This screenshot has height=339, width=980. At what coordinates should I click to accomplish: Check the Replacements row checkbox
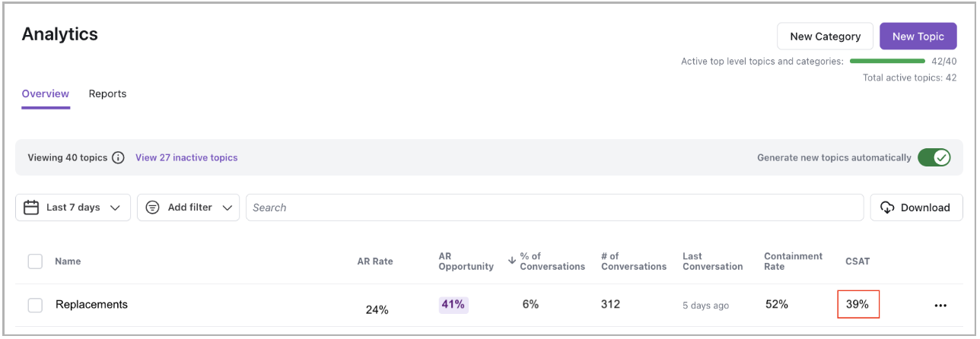tap(35, 305)
